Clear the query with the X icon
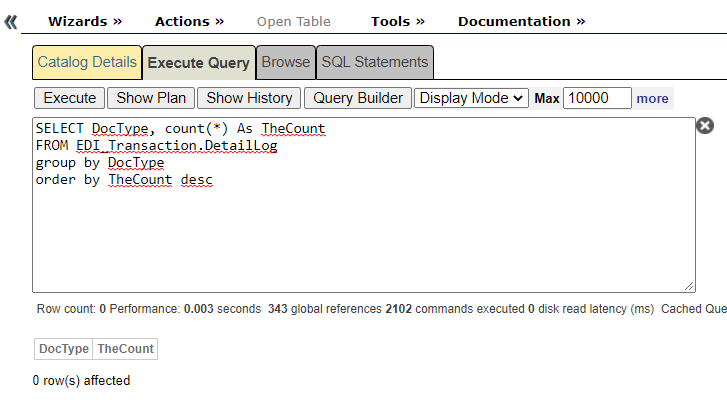The image size is (727, 406). pos(705,126)
